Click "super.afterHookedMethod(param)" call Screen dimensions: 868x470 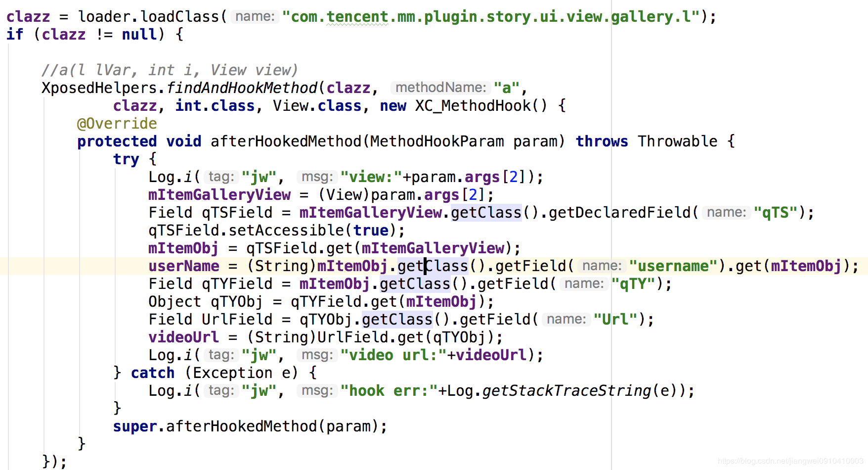[x=246, y=426]
